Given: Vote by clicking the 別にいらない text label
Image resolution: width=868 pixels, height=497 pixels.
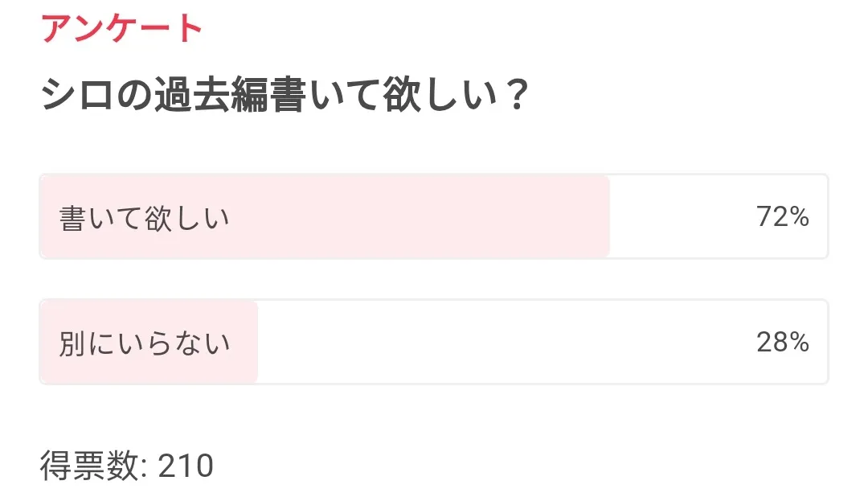Looking at the screenshot, I should [x=145, y=343].
